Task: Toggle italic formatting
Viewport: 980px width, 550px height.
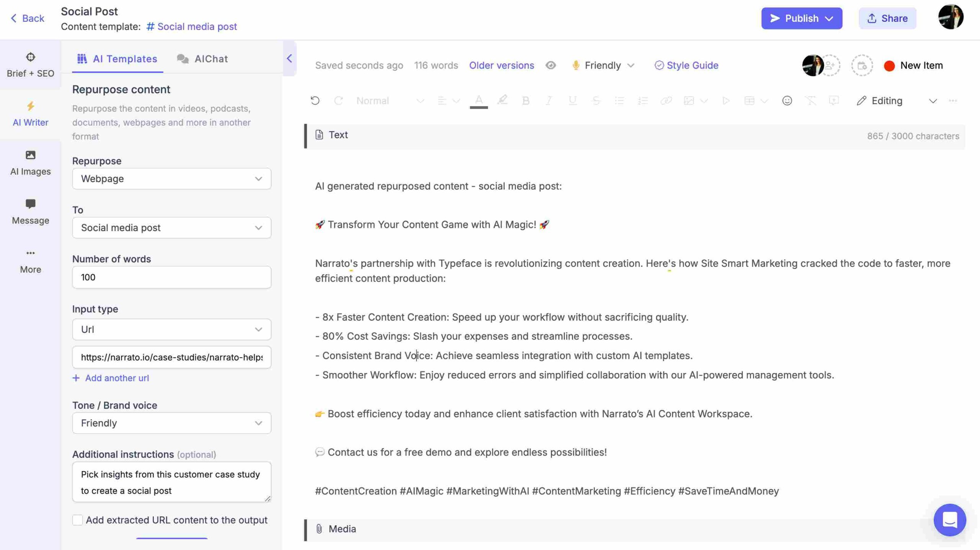Action: [549, 100]
